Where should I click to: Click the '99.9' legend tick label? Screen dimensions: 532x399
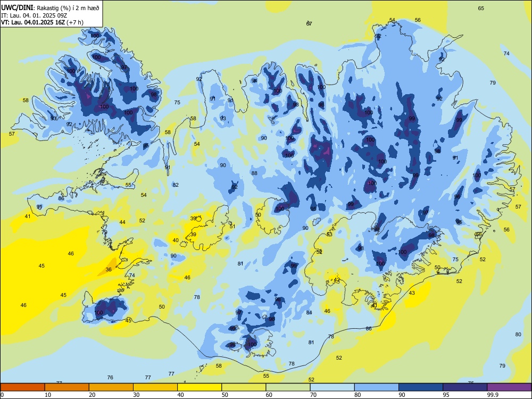coord(493,395)
